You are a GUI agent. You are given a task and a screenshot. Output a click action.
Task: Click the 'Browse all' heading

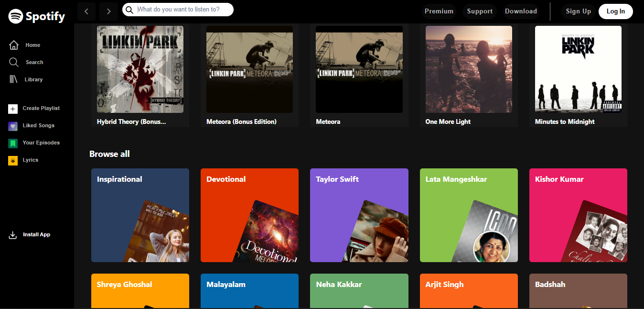(x=109, y=154)
